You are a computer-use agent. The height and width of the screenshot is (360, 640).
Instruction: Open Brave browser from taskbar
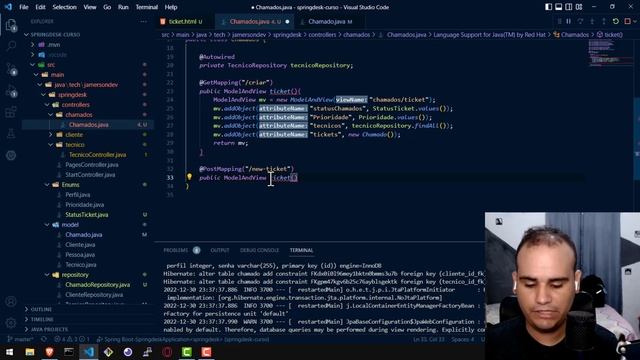point(49,352)
